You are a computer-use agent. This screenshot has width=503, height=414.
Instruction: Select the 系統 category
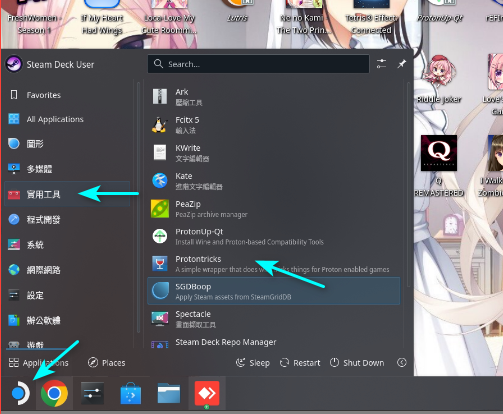67,245
